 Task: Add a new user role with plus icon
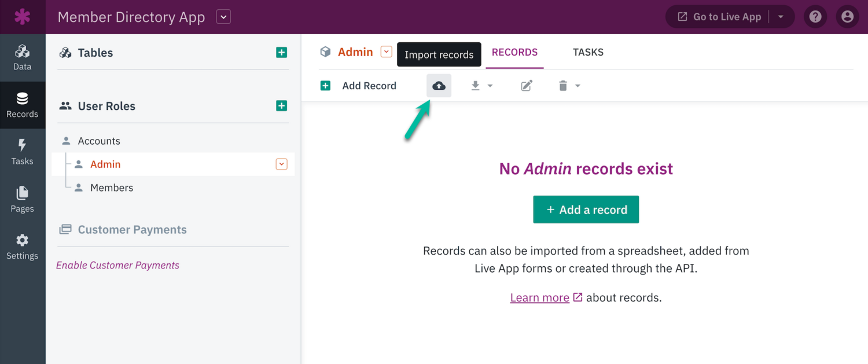281,105
